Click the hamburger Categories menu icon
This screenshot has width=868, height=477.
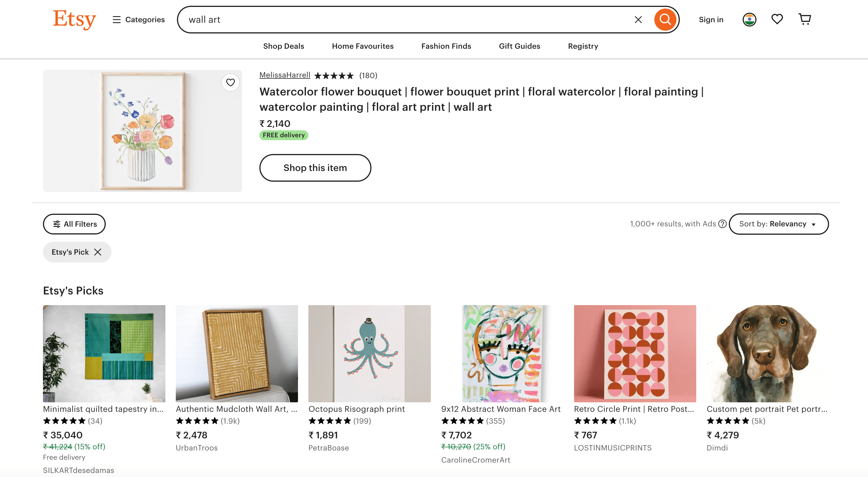click(116, 19)
